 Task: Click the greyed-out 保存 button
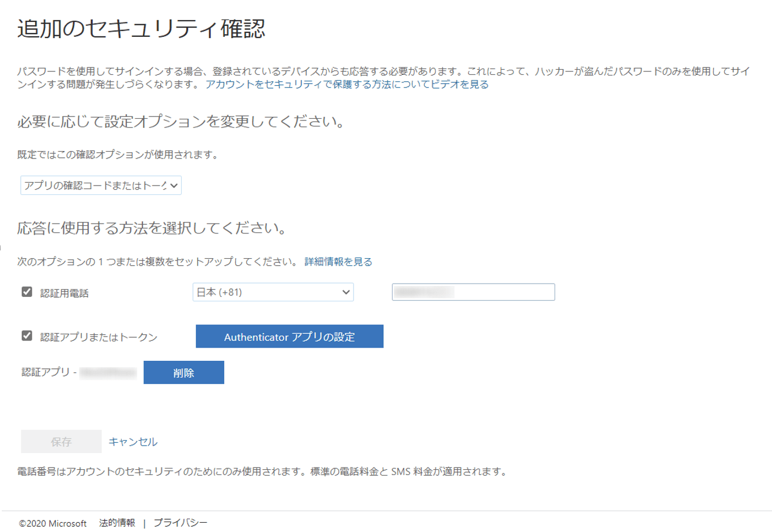(x=61, y=442)
